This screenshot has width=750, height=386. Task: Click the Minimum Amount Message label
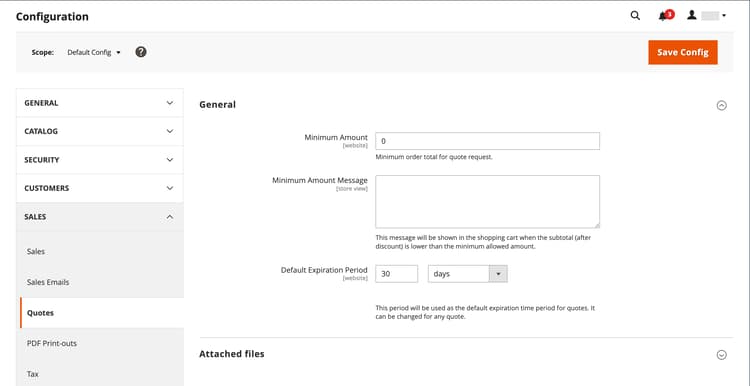[320, 180]
